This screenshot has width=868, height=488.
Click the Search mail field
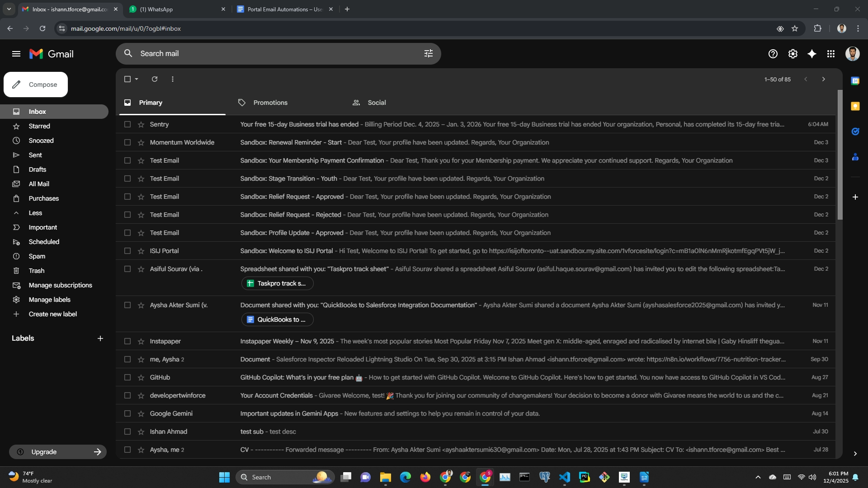click(x=271, y=53)
